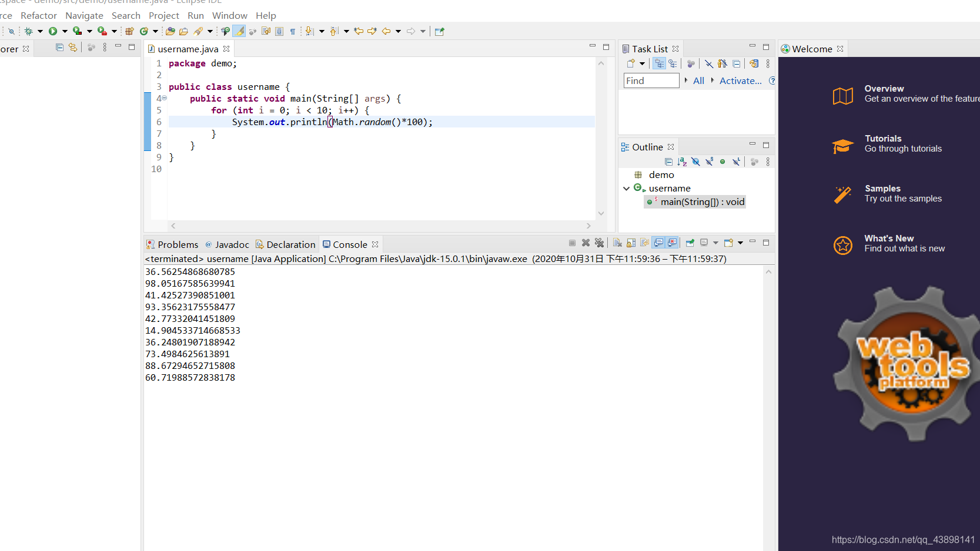980x551 pixels.
Task: Open the Help menu
Action: point(266,15)
